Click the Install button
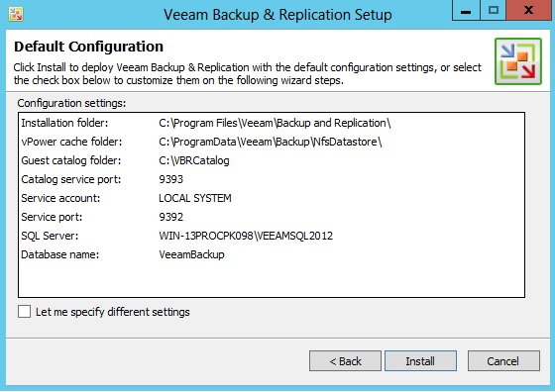 (x=420, y=361)
